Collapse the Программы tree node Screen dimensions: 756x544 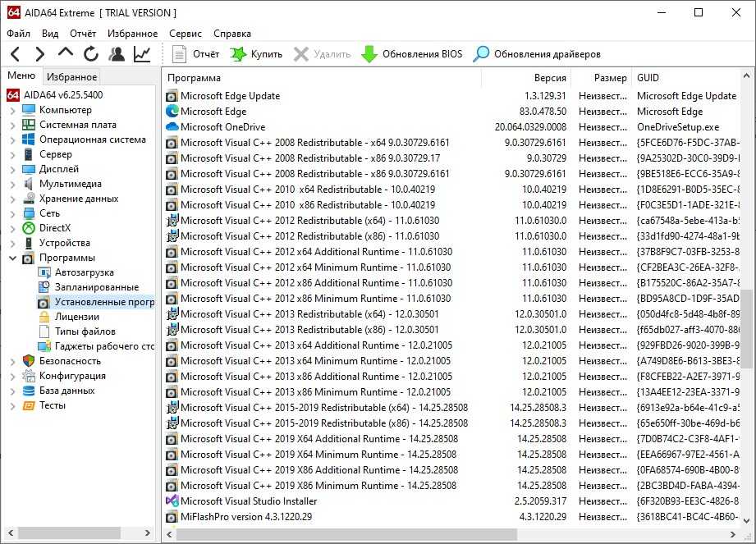pos(12,258)
